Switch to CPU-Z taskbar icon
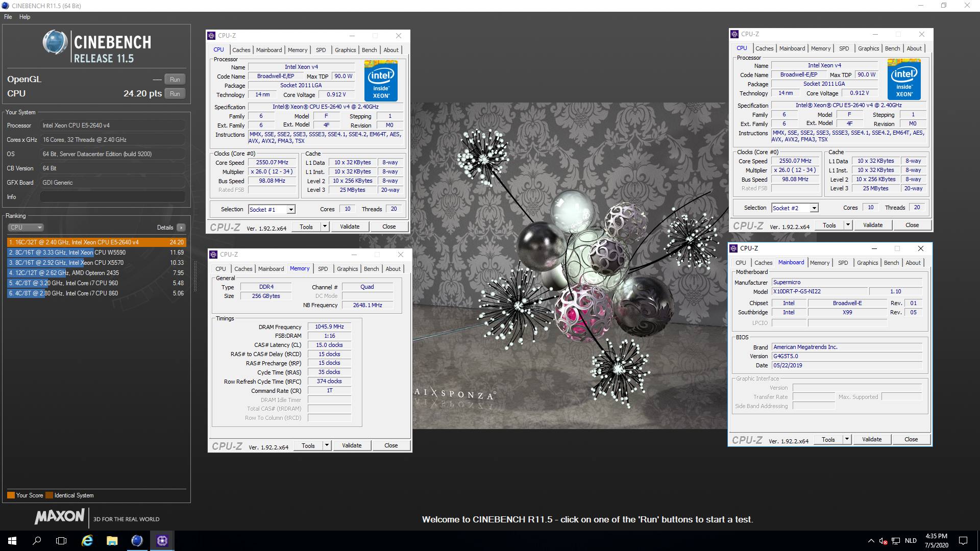The width and height of the screenshot is (980, 551). [162, 541]
